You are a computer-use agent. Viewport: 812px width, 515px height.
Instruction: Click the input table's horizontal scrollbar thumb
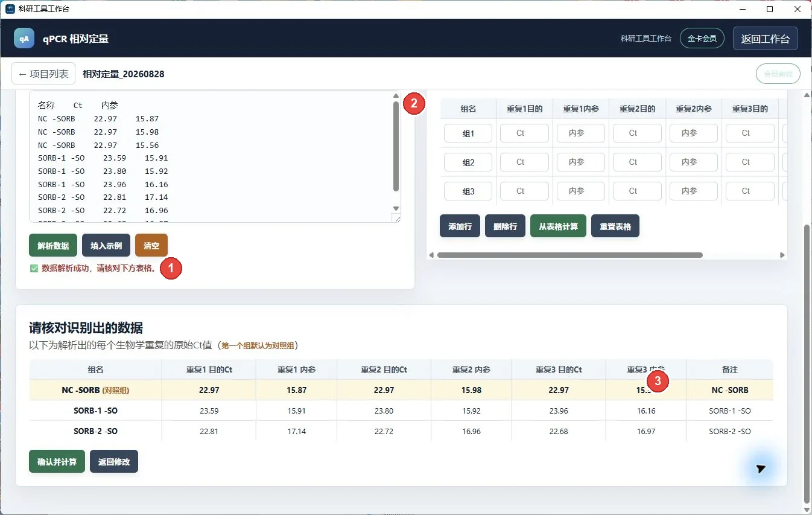569,255
